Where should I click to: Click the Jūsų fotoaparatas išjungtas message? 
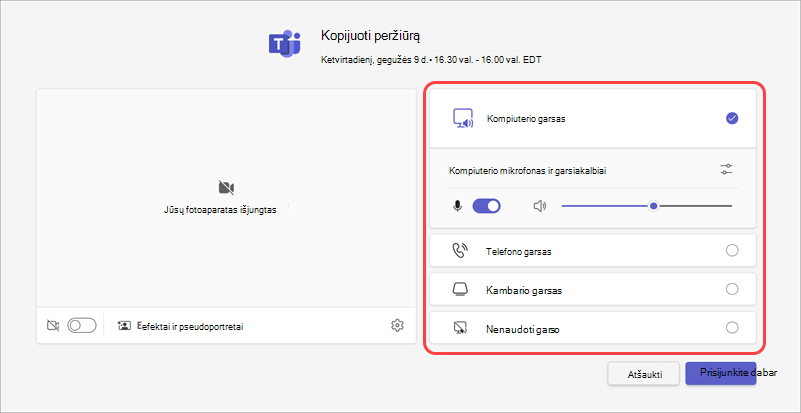pyautogui.click(x=220, y=211)
